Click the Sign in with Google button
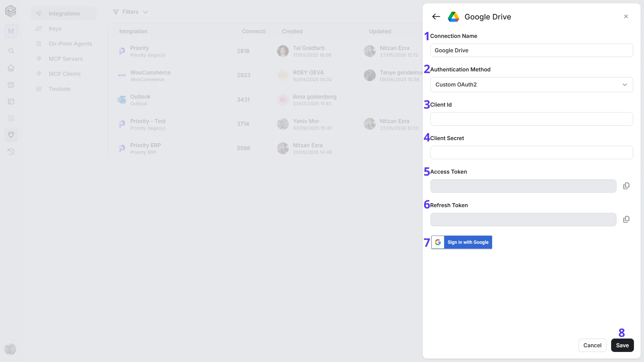This screenshot has width=644, height=362. 462,242
